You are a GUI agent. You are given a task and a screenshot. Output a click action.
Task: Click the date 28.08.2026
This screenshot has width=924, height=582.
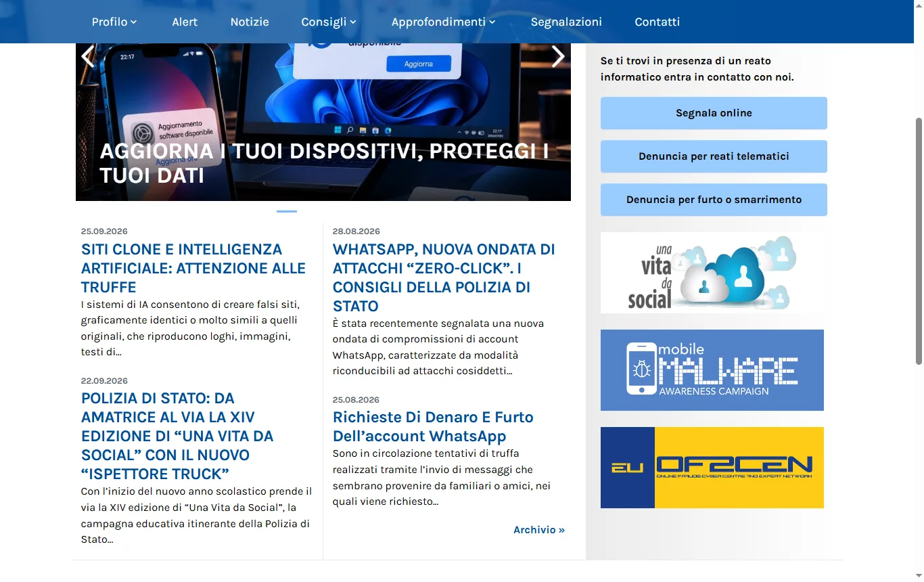[356, 231]
